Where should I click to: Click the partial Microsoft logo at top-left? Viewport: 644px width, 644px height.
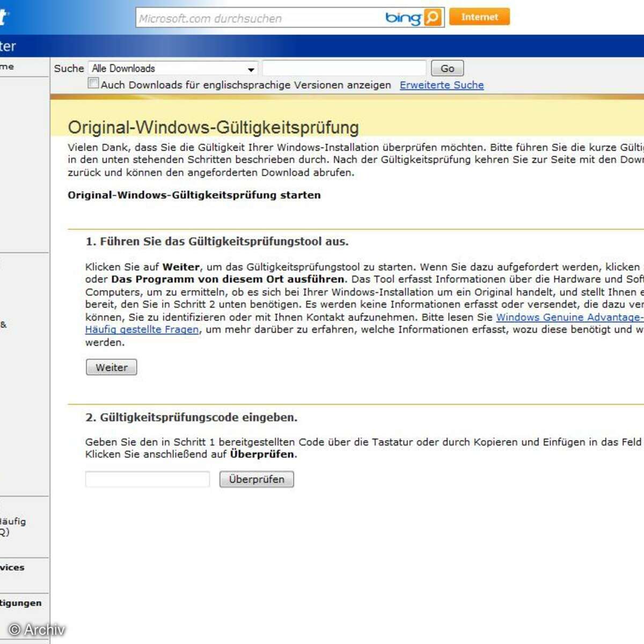[x=4, y=17]
